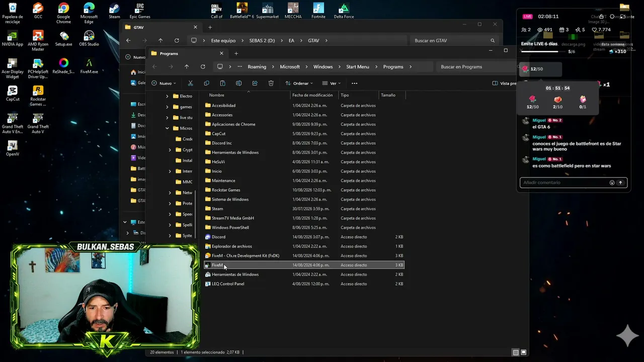Click the Cut scissors icon in Programs toolbar
The width and height of the screenshot is (644, 362).
point(190,83)
